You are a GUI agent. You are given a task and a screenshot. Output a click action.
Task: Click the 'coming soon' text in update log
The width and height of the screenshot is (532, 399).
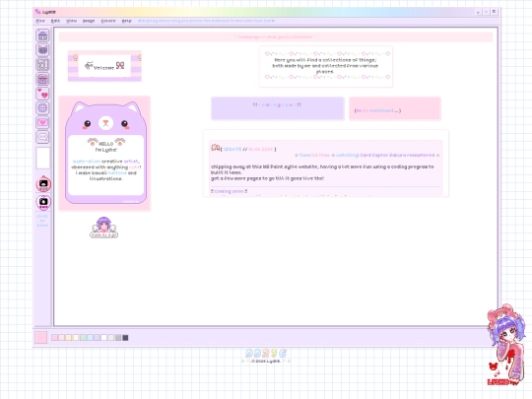(x=229, y=191)
